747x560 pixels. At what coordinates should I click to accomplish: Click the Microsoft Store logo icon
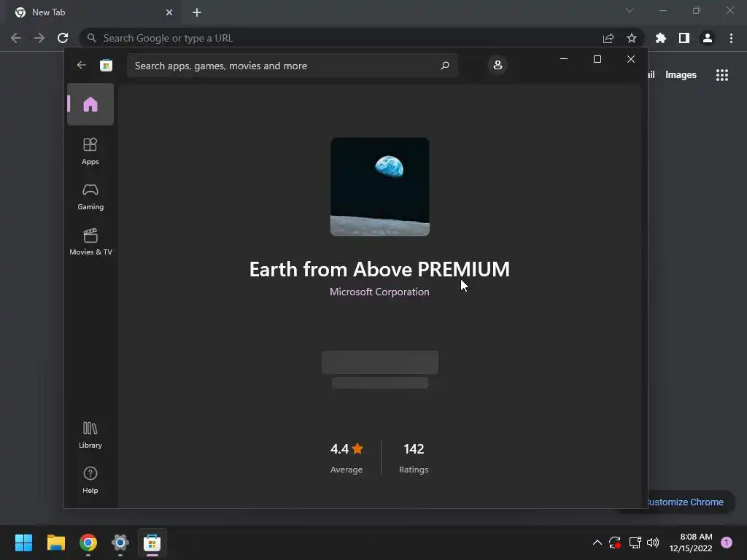(x=106, y=65)
